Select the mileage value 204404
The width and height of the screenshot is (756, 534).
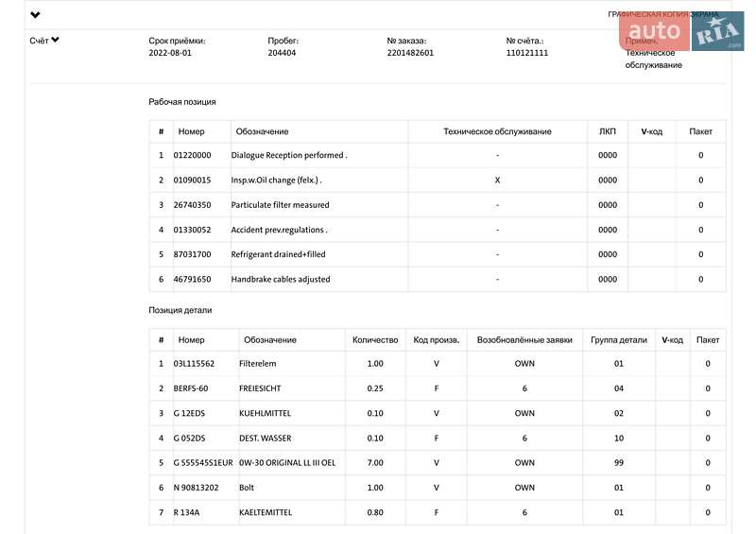point(282,53)
